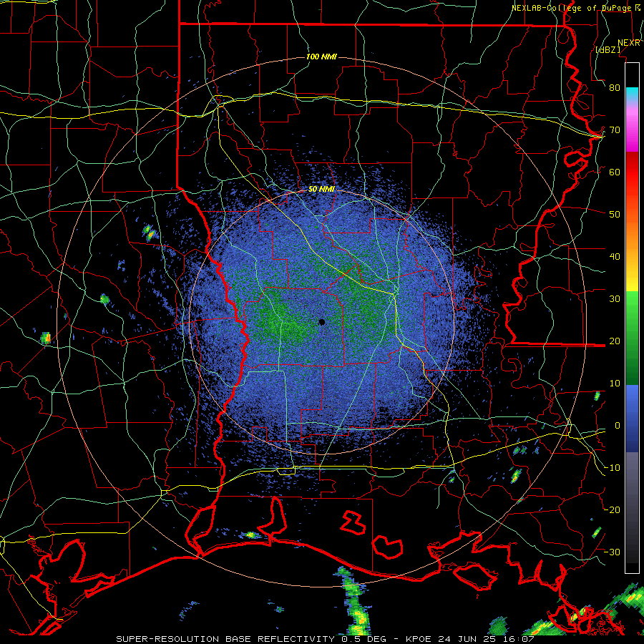Viewport: 644px width, 644px height.
Task: Click the NEXLAB-College of DuPage header text
Action: 572,8
